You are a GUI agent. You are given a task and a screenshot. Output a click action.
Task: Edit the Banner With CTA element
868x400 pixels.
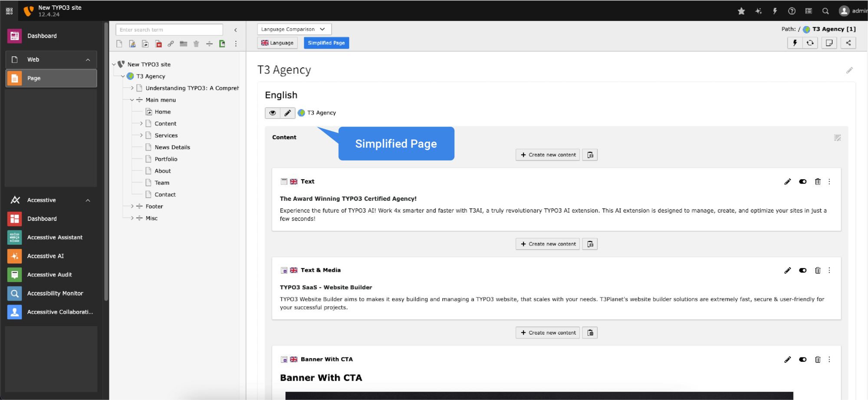pos(787,360)
